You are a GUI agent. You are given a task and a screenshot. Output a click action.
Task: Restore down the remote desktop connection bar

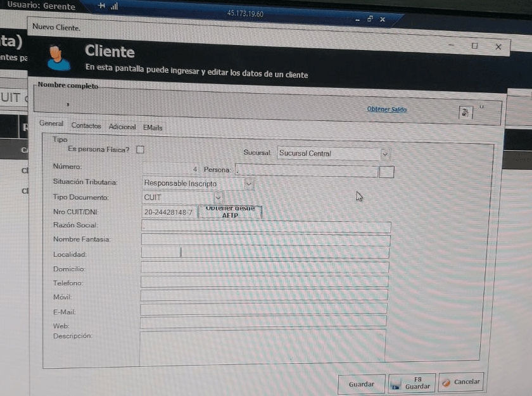(370, 20)
